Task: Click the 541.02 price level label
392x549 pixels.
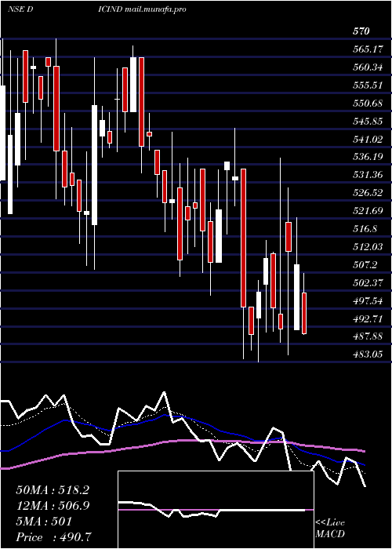Action: point(368,140)
